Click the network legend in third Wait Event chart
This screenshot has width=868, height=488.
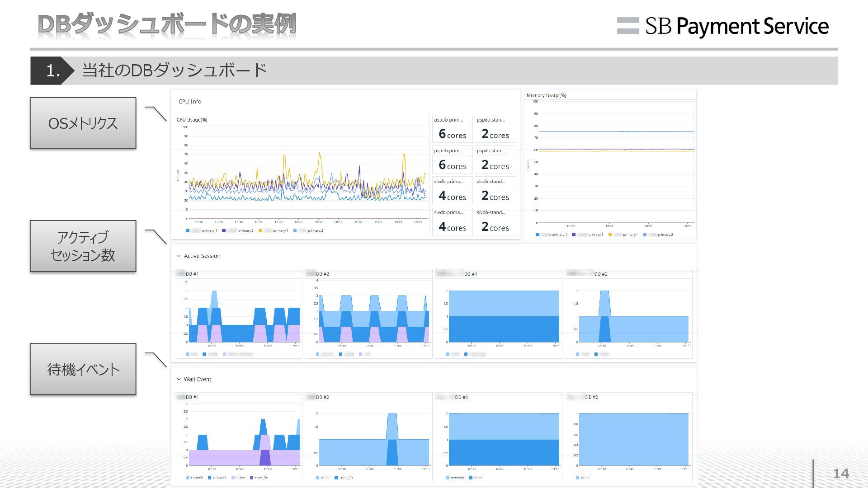(x=457, y=478)
